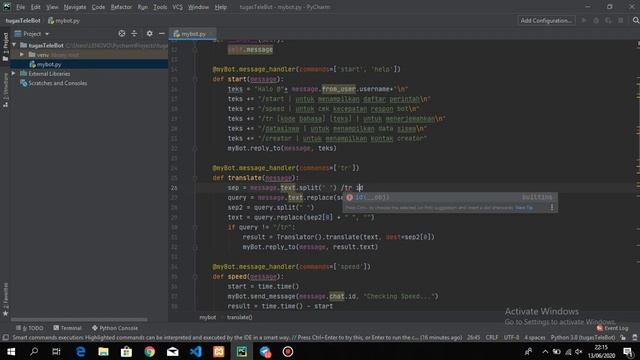Click the Run with Coverage icon
Image resolution: width=640 pixels, height=360 pixels.
coord(608,20)
